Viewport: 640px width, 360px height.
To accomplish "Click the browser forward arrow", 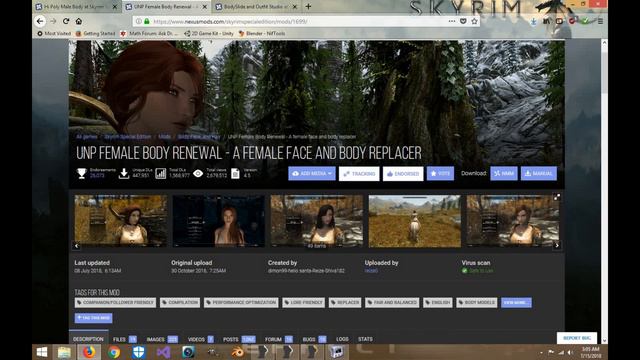I will tap(53, 21).
